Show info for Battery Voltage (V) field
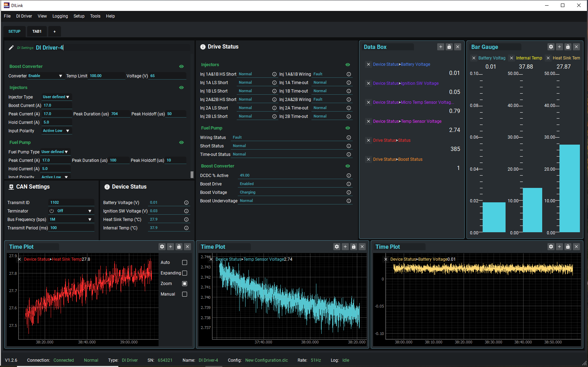This screenshot has height=367, width=588. pyautogui.click(x=186, y=203)
